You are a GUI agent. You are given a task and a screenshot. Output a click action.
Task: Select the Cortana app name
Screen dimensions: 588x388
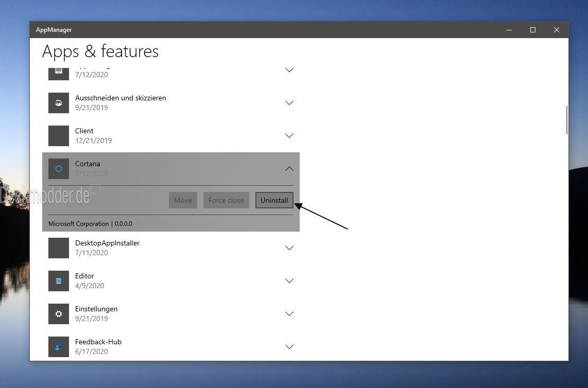pyautogui.click(x=88, y=164)
